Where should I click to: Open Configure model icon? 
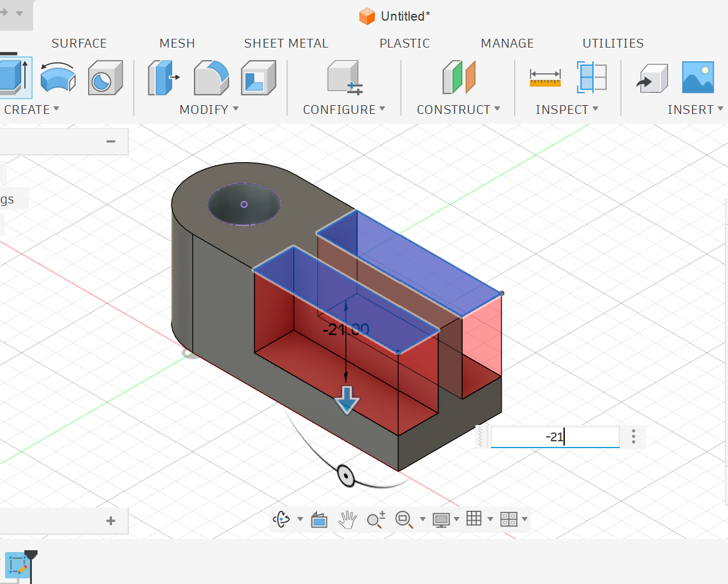345,77
